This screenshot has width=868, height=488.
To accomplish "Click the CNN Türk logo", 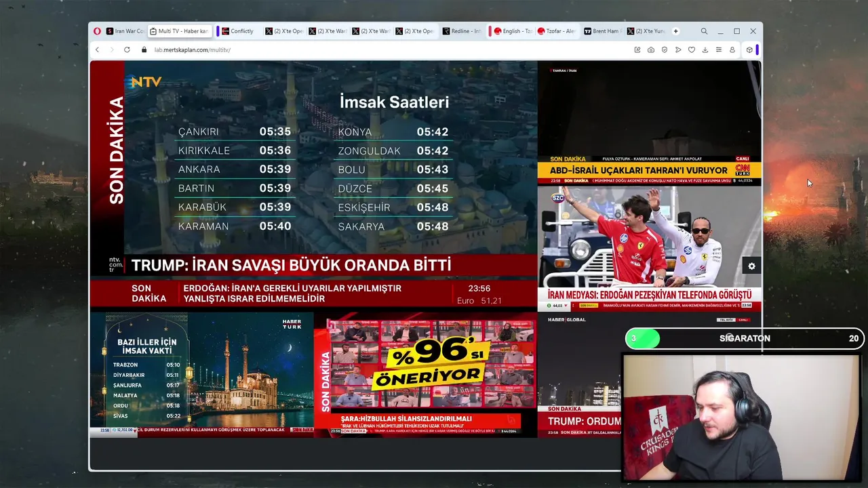I will pos(743,169).
